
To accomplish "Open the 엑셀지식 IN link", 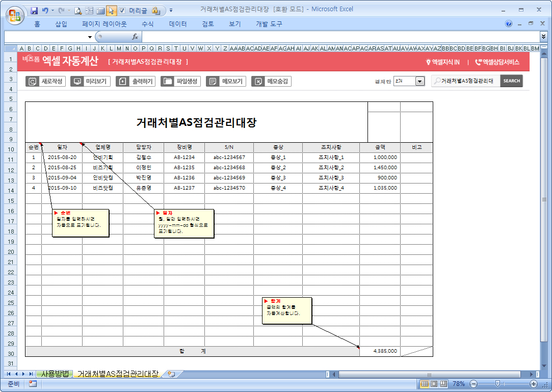I will pyautogui.click(x=443, y=62).
